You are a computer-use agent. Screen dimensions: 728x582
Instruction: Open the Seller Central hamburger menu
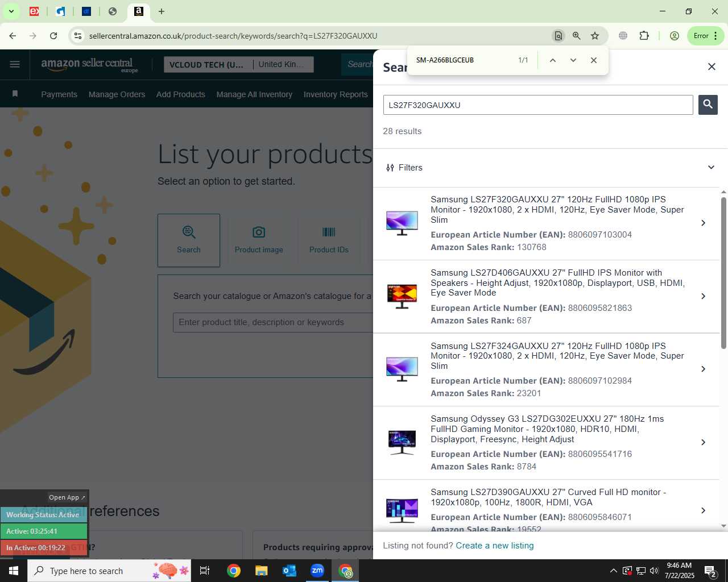(x=15, y=64)
